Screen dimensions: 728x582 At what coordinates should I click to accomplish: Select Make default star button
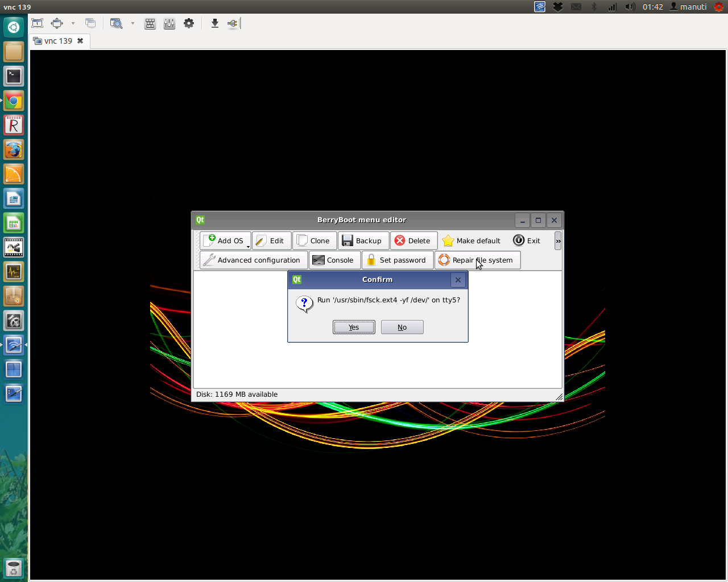point(471,241)
